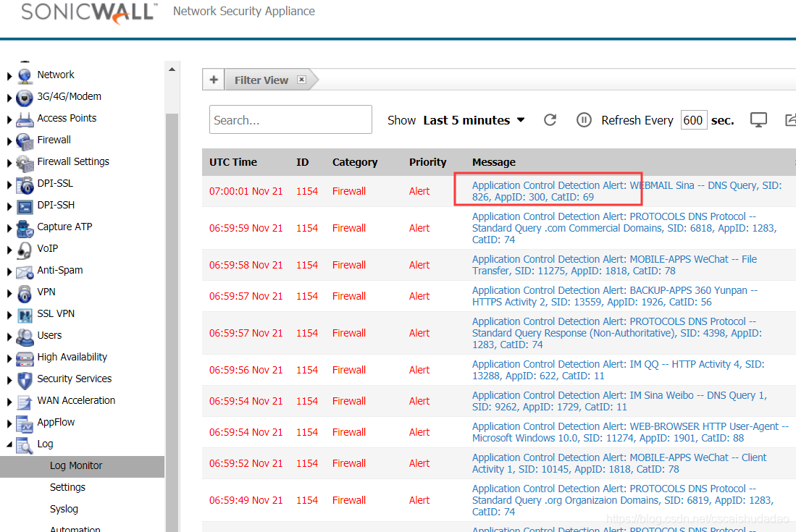Screen dimensions: 796x532
Task: Expand the Network tree node
Action: (9, 76)
